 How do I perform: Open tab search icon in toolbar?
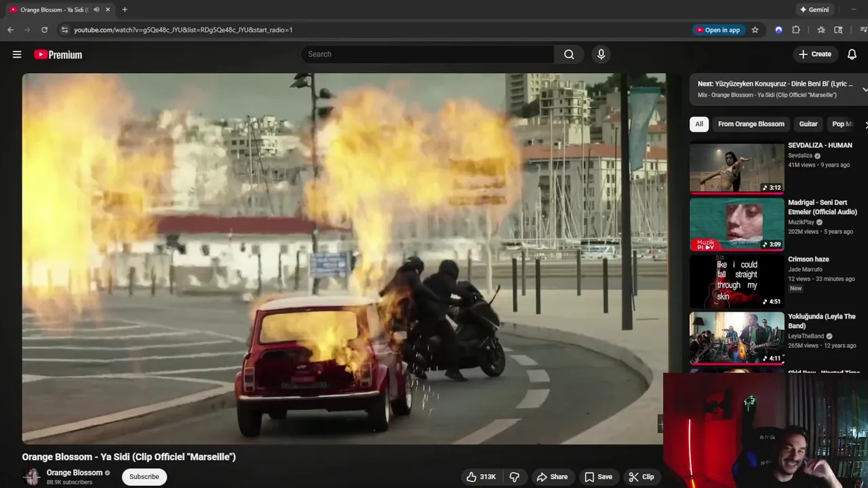[839, 30]
